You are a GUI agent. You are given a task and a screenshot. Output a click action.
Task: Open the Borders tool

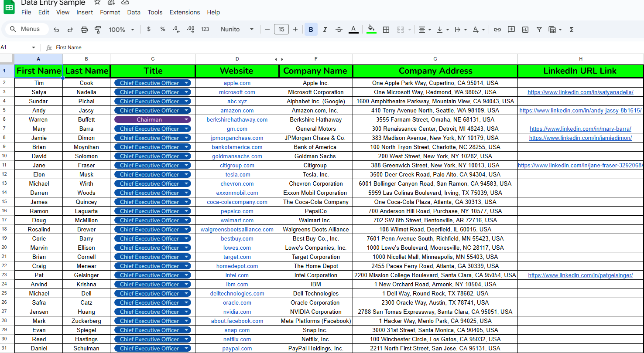[x=386, y=30]
